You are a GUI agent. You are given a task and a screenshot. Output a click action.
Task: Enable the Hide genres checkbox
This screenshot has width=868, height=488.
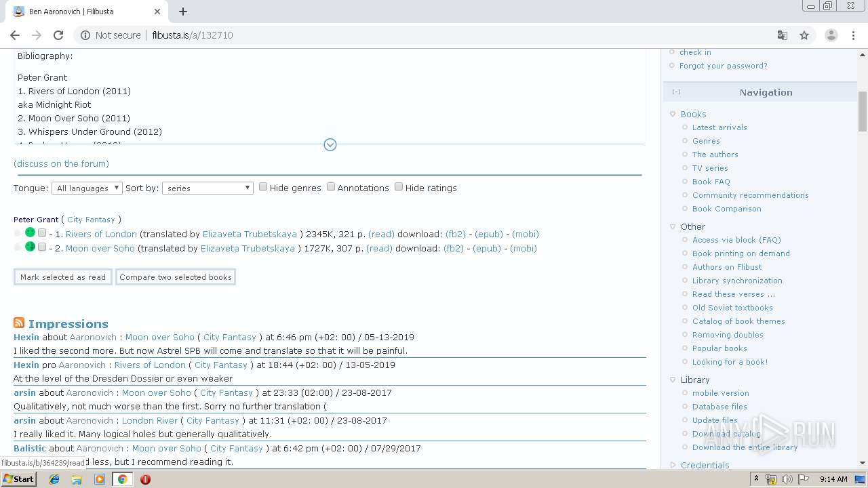[x=263, y=187]
